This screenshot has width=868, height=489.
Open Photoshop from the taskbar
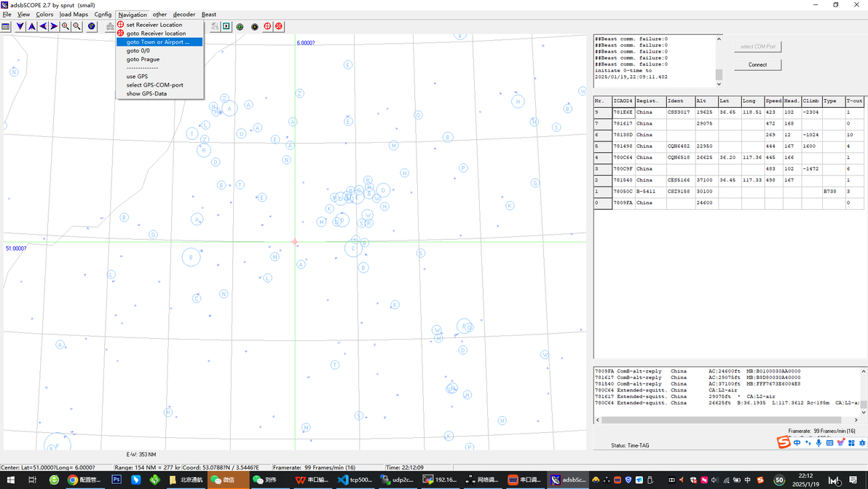click(117, 480)
